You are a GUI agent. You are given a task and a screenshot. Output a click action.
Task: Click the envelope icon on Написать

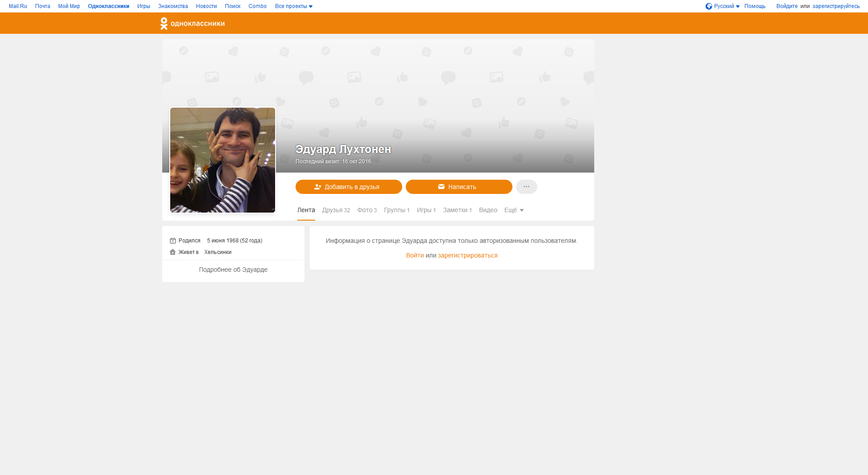(x=441, y=187)
